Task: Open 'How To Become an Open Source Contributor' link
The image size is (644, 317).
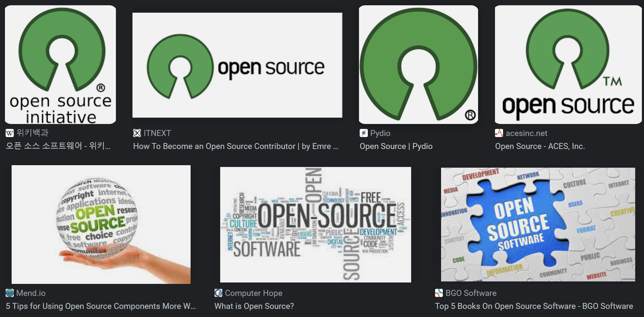Action: [x=236, y=146]
